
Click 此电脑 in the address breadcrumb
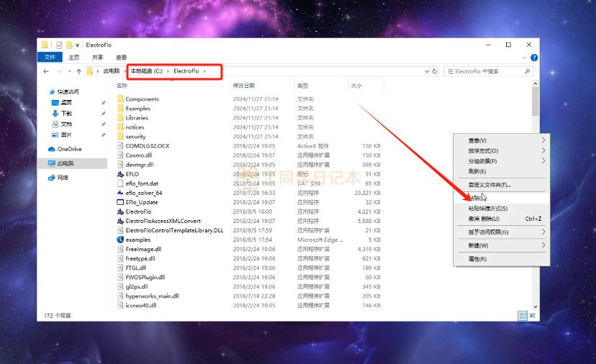[x=112, y=71]
